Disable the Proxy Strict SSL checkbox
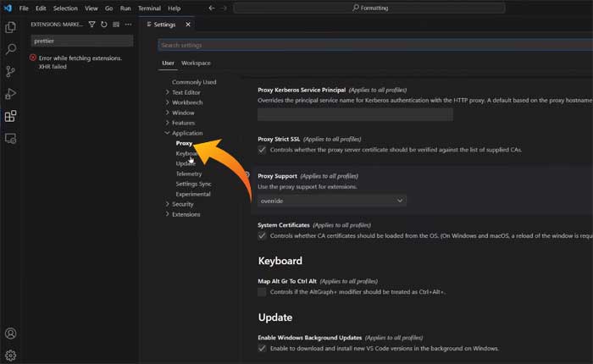 coord(262,150)
